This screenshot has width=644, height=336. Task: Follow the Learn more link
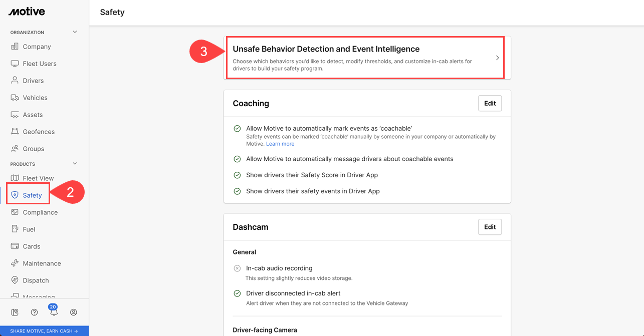coord(280,144)
